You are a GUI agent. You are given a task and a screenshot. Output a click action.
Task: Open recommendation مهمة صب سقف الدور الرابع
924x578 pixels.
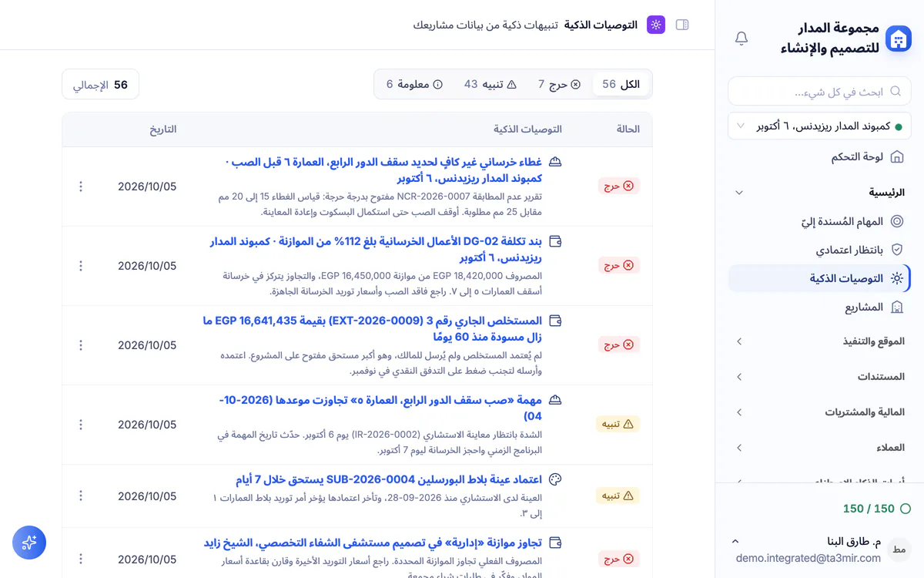[380, 408]
